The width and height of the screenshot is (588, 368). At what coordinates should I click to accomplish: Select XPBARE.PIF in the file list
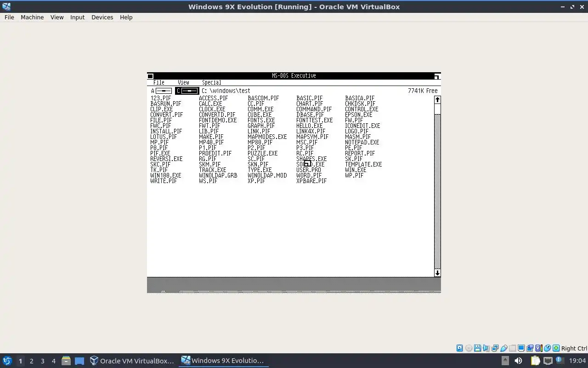point(311,181)
